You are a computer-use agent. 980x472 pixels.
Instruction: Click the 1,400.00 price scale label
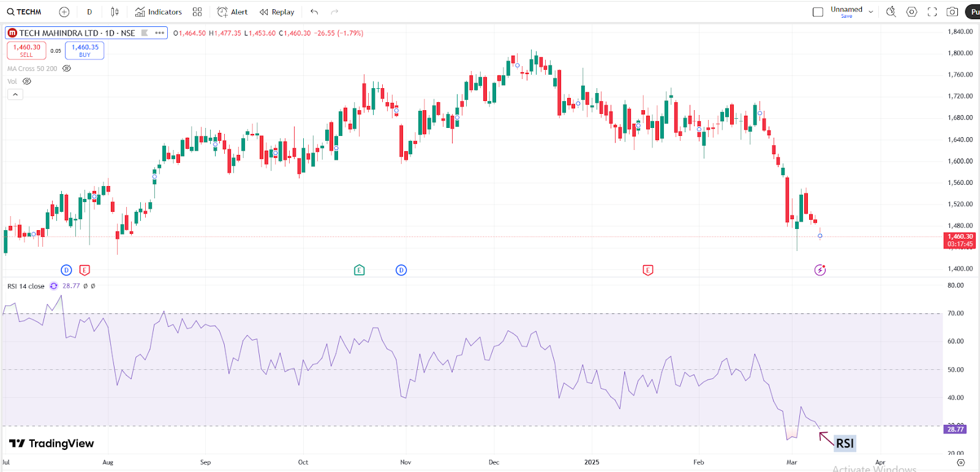[x=960, y=269]
